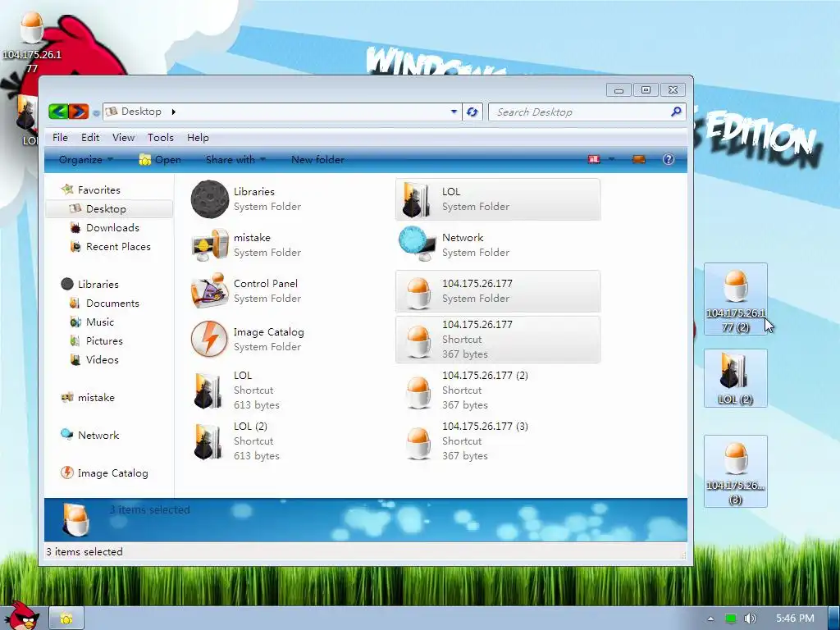The width and height of the screenshot is (840, 630).
Task: Select mistake in the navigation pane
Action: [x=87, y=398]
